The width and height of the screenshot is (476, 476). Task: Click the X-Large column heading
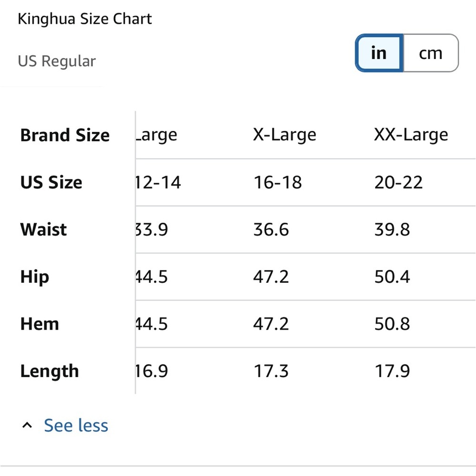[284, 135]
